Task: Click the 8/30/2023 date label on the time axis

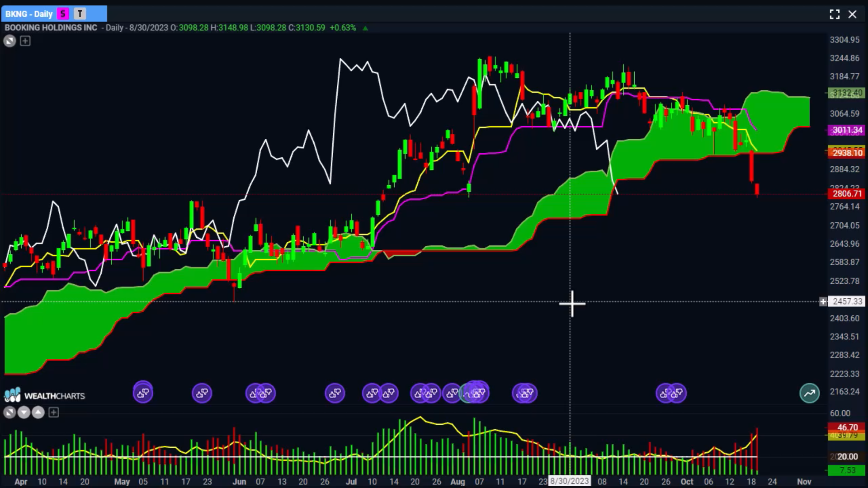Action: (570, 481)
